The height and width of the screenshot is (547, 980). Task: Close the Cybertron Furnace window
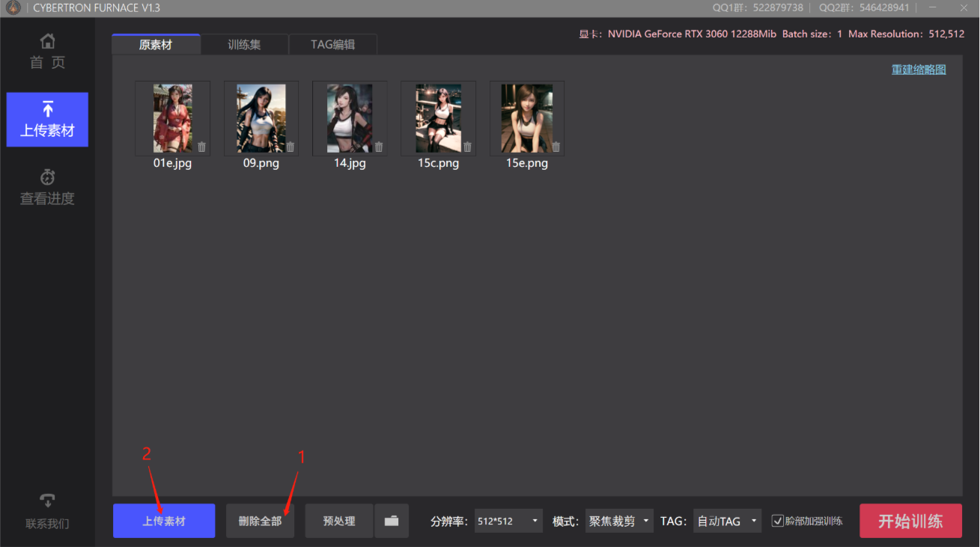coord(964,8)
